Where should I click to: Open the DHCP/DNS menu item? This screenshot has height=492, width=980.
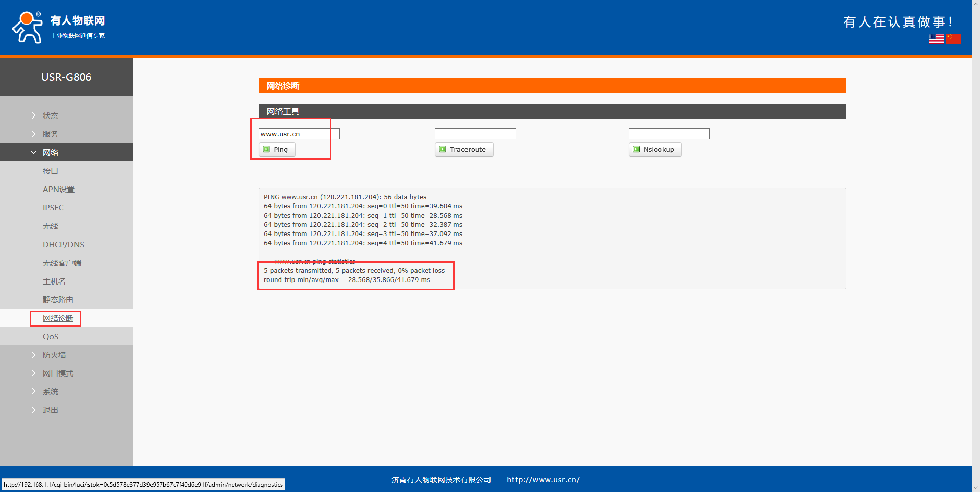tap(63, 245)
